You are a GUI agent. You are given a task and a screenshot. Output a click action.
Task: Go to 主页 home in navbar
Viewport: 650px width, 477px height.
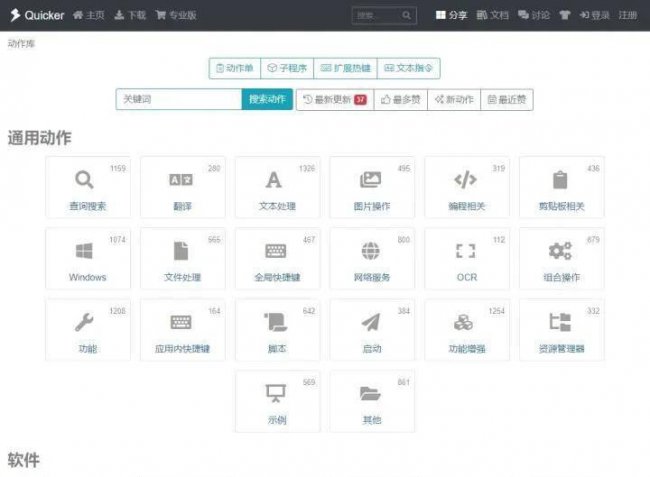point(89,15)
